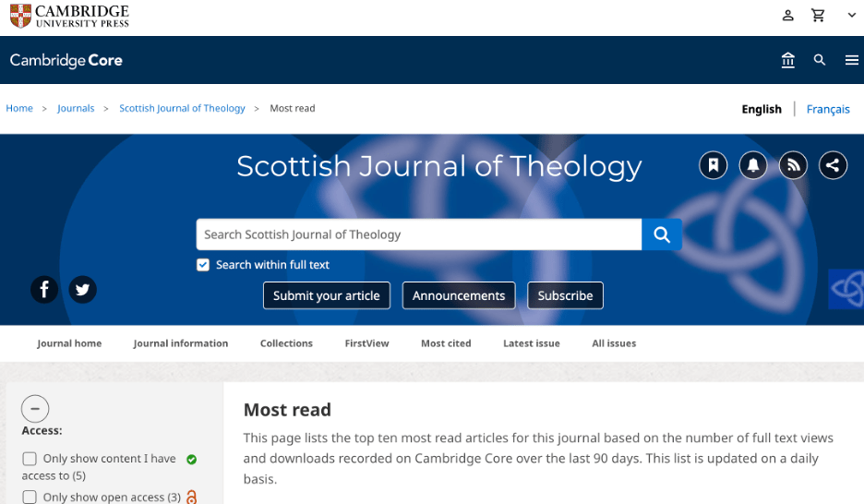Viewport: 864px width, 504px height.
Task: Collapse the Access filter panel
Action: click(x=35, y=408)
